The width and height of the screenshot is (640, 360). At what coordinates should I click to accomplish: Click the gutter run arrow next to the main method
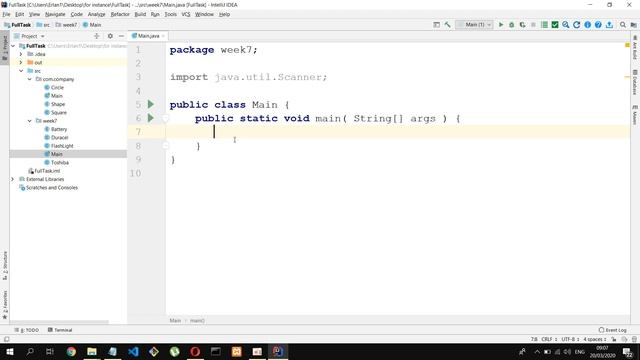tap(151, 118)
